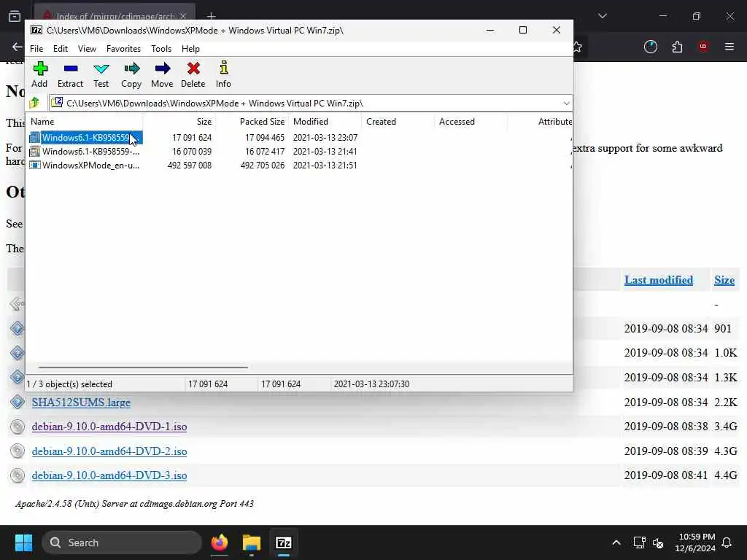
Task: List all tabs dropdown in Firefox
Action: (603, 16)
